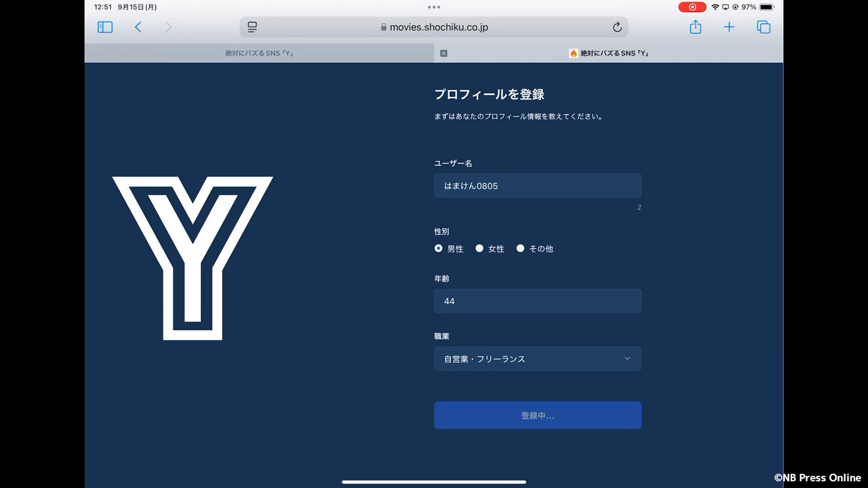This screenshot has width=868, height=488.
Task: Focus the ユーザー名 text field
Action: 537,186
